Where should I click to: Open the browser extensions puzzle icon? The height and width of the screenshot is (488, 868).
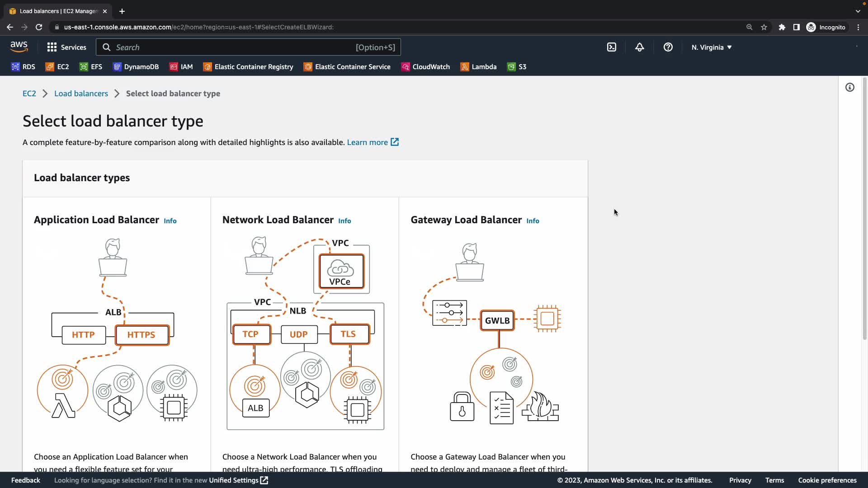pos(782,27)
